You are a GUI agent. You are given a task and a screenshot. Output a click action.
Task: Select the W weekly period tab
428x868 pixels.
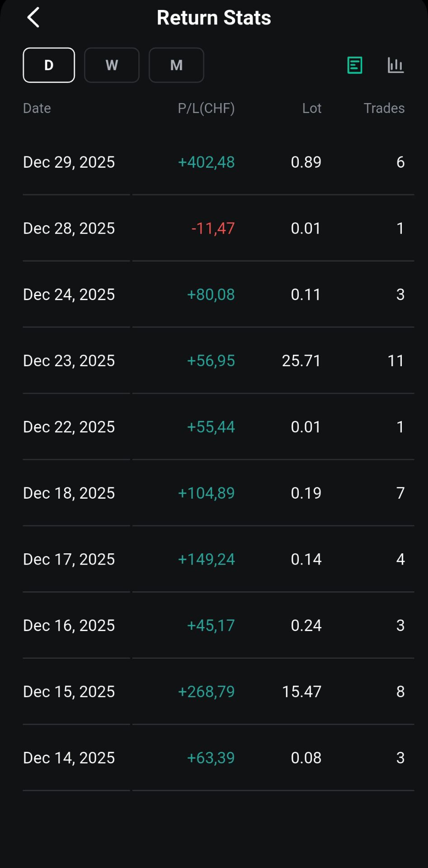[112, 65]
